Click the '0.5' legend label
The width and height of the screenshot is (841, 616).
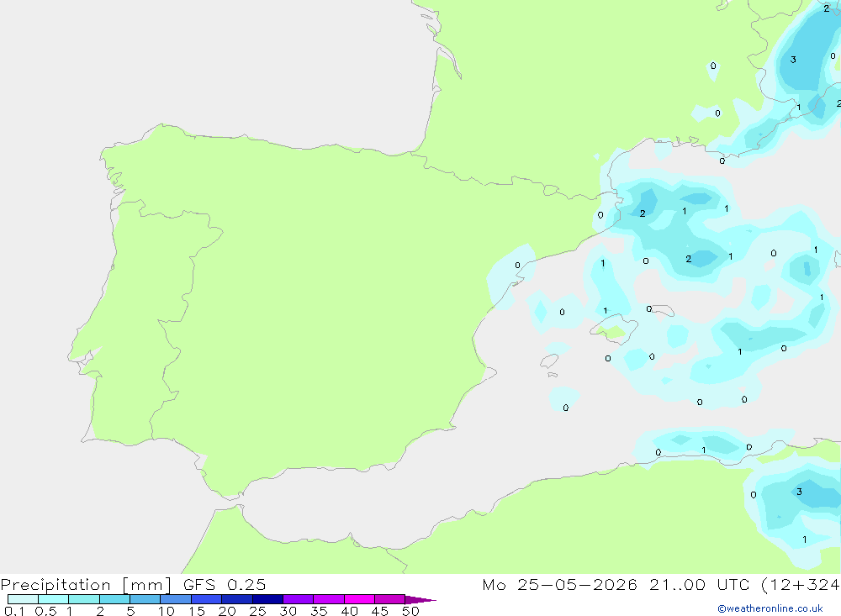(x=45, y=611)
